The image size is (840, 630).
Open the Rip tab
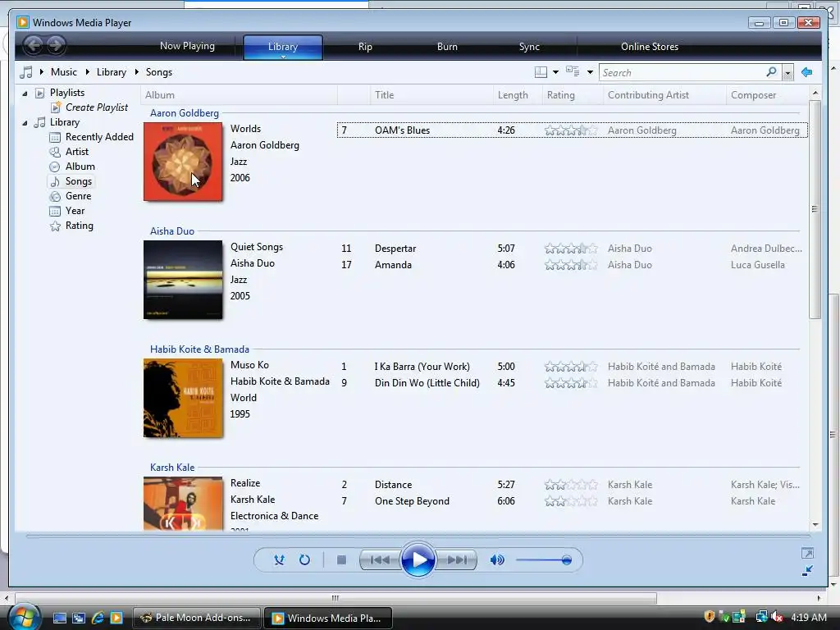[x=365, y=47]
